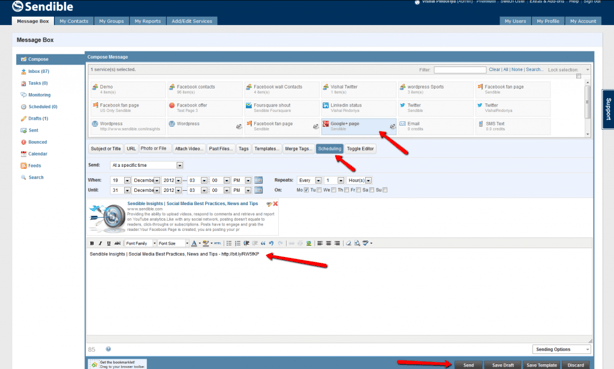Click the Italic formatting icon
The width and height of the screenshot is (614, 369).
pyautogui.click(x=100, y=243)
